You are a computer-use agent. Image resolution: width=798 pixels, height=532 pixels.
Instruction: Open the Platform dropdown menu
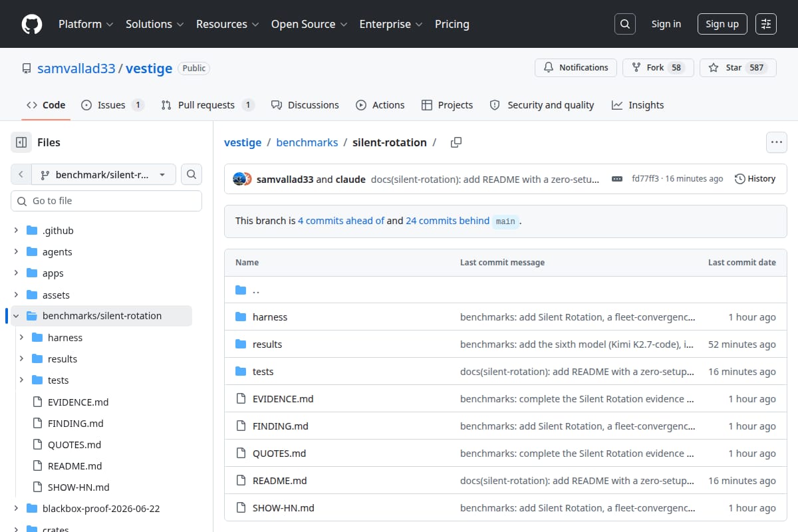pos(86,24)
